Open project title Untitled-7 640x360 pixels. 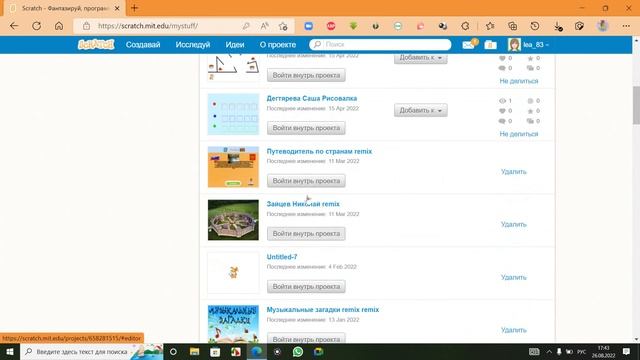tap(282, 257)
